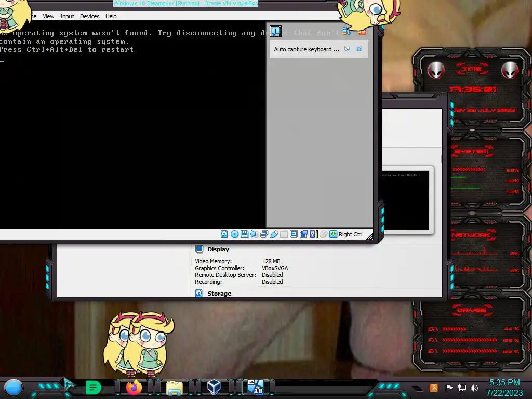Click the Auto capture keyboard notification text
This screenshot has height=399, width=532.
coord(307,49)
